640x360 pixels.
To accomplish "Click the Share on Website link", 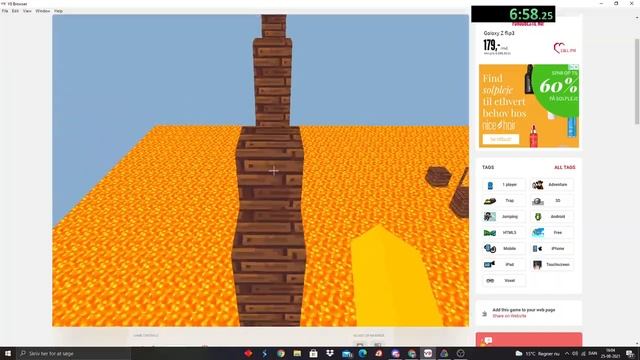I will pyautogui.click(x=509, y=316).
